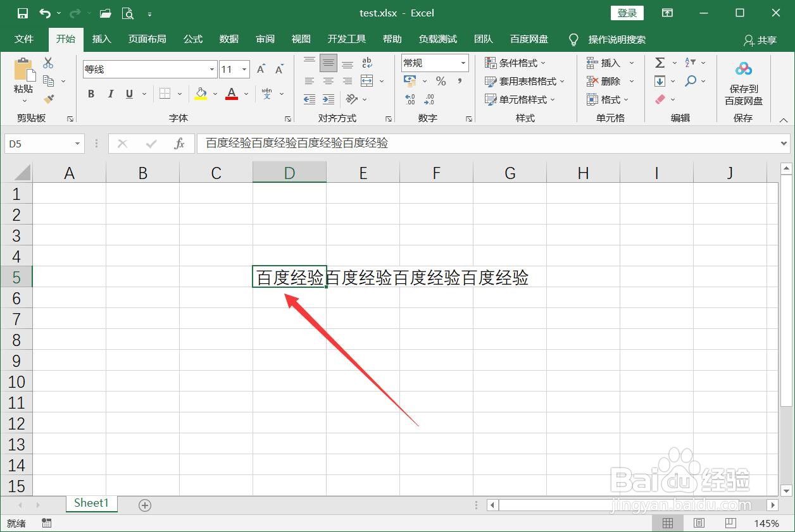This screenshot has width=795, height=532.
Task: Toggle Middle Align for the cell
Action: pos(328,63)
